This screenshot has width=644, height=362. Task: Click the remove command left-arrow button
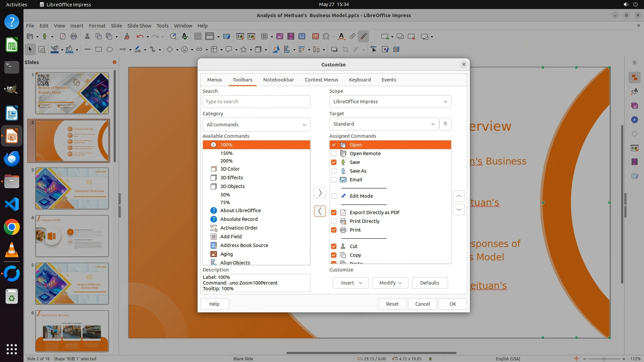point(320,211)
